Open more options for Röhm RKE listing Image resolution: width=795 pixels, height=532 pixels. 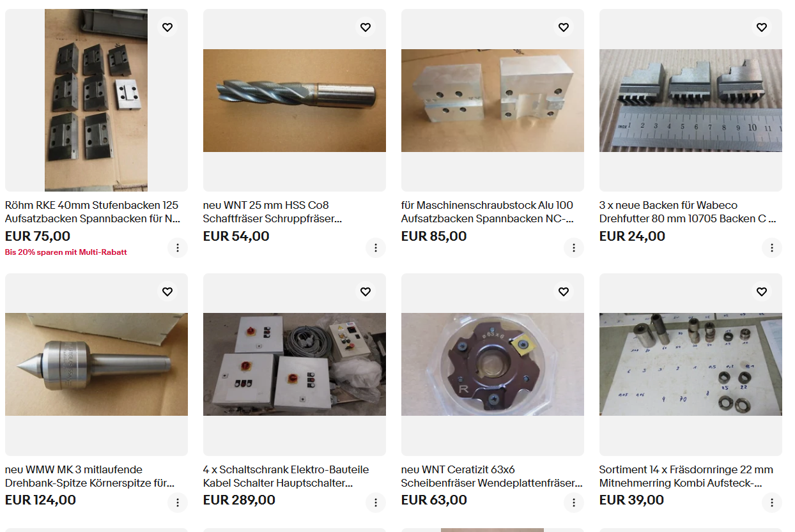(178, 248)
